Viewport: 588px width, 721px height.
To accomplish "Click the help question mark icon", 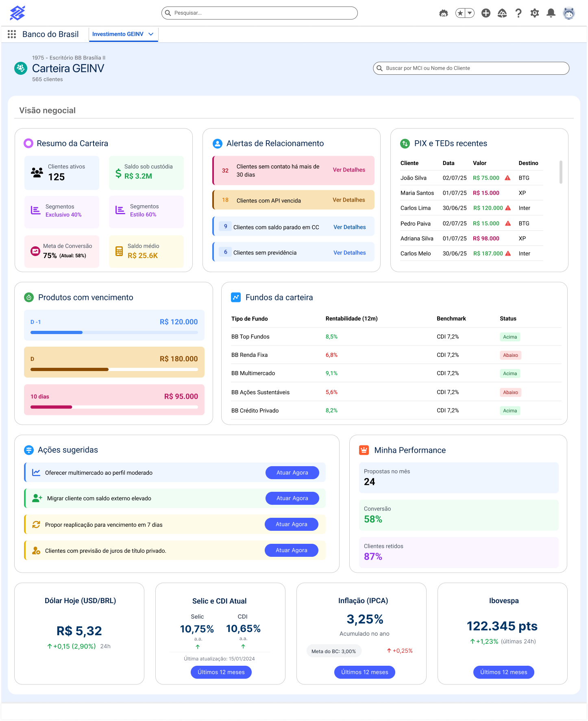I will [x=518, y=13].
